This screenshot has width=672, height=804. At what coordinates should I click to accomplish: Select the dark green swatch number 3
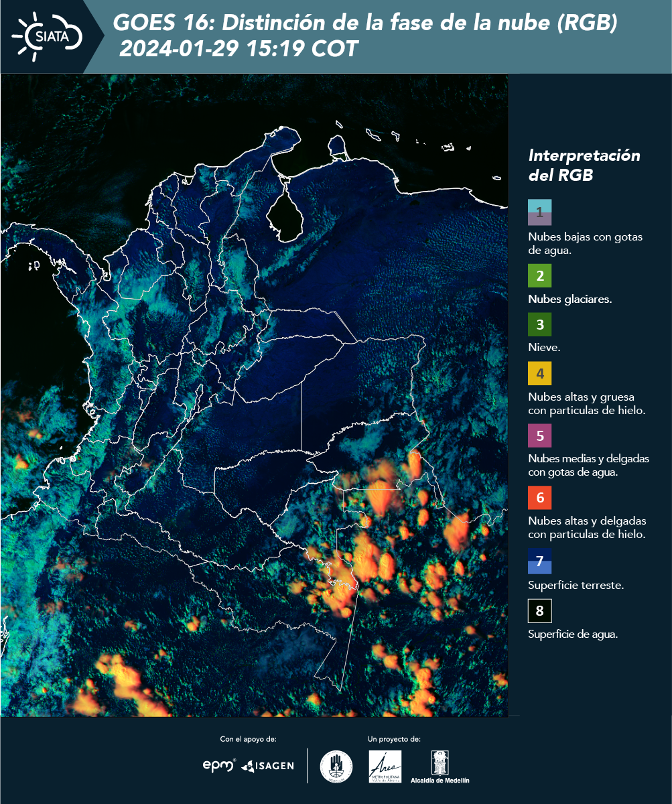tap(539, 325)
